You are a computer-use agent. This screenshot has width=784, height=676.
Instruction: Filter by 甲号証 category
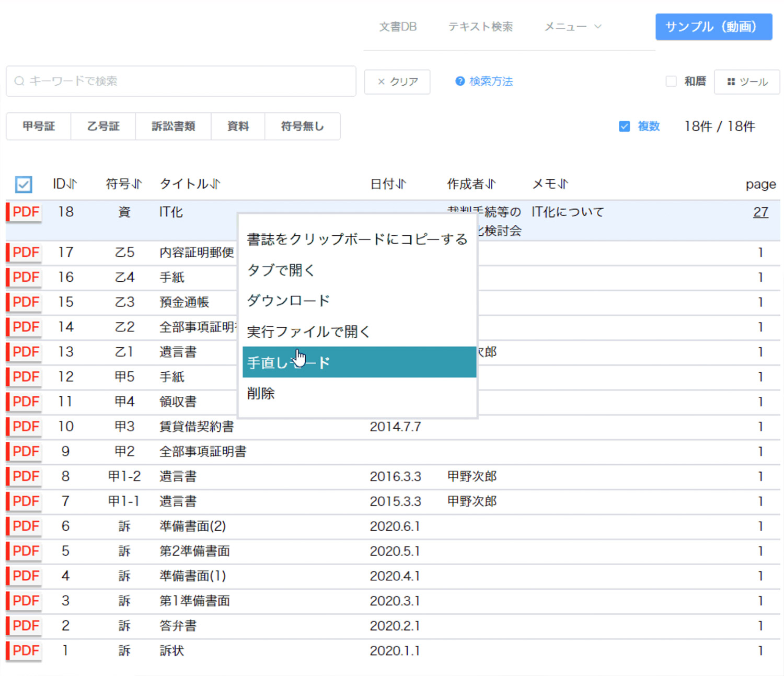click(x=39, y=127)
